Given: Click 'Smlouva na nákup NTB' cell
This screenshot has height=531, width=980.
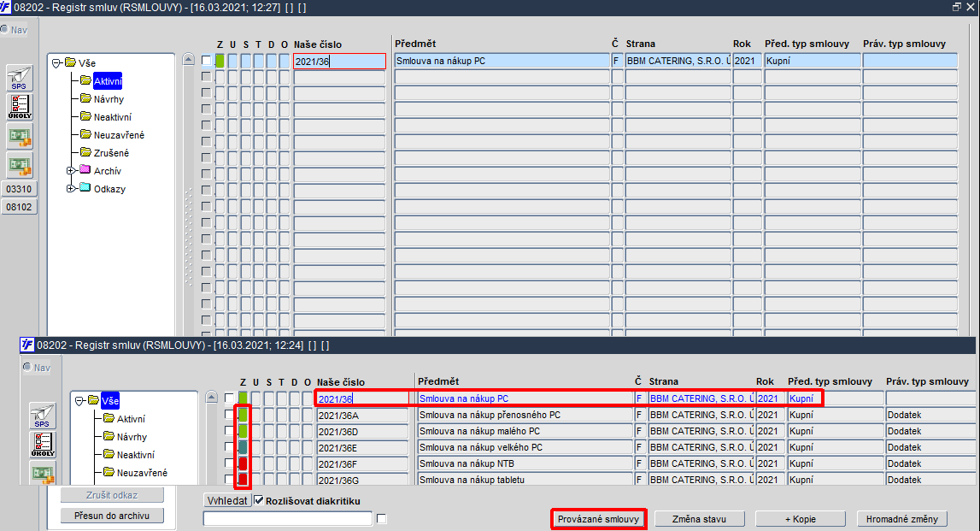Looking at the screenshot, I should 525,463.
